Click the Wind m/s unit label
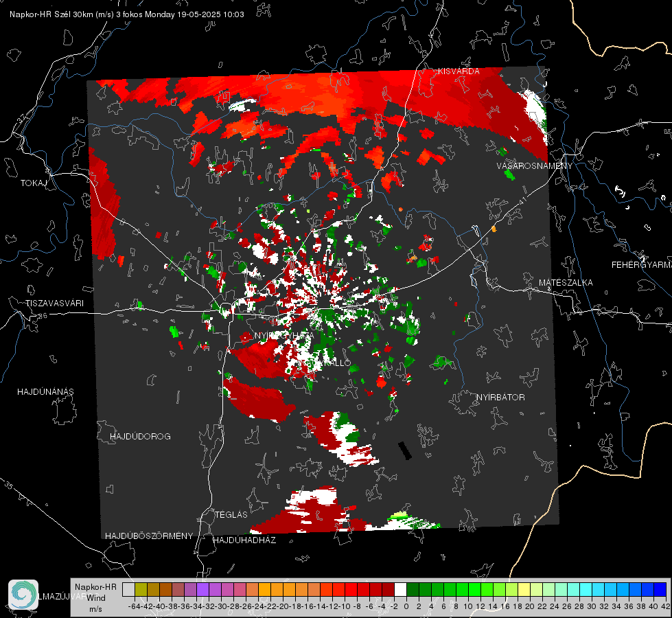The image size is (672, 618). point(96,603)
